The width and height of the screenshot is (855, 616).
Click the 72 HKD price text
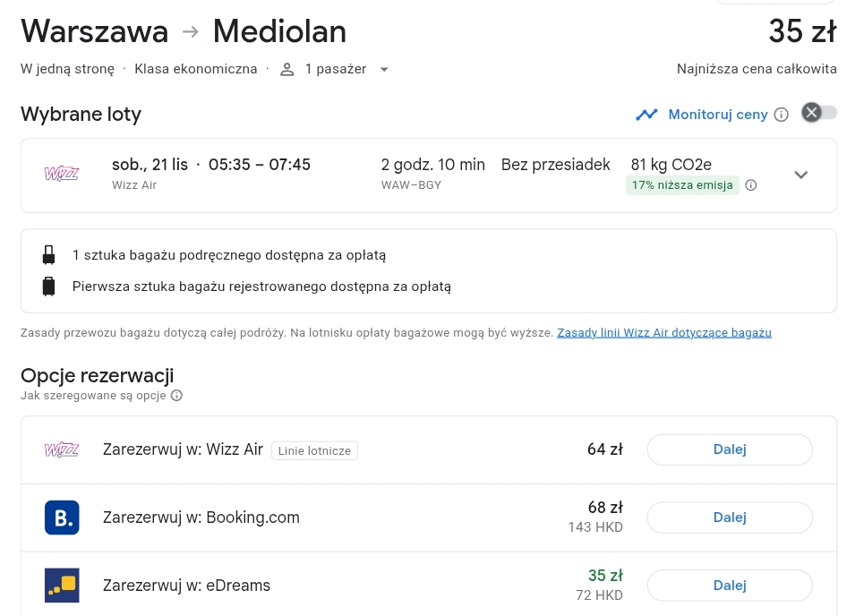599,595
